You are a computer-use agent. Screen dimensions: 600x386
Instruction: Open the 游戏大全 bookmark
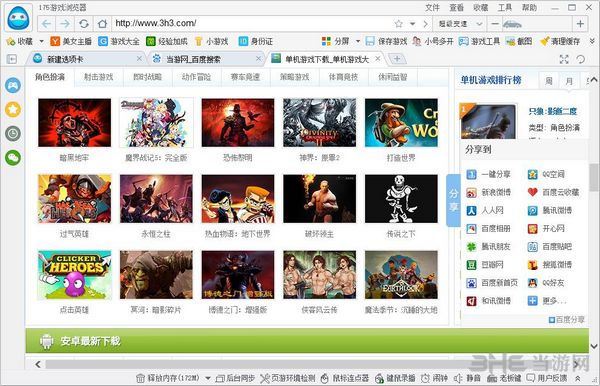(x=119, y=41)
